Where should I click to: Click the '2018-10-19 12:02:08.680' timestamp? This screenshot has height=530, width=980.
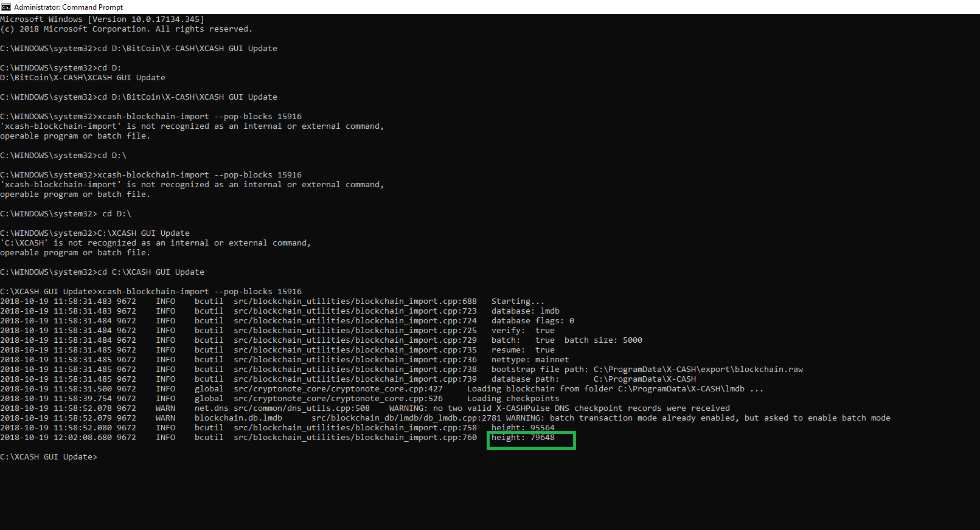coord(56,438)
